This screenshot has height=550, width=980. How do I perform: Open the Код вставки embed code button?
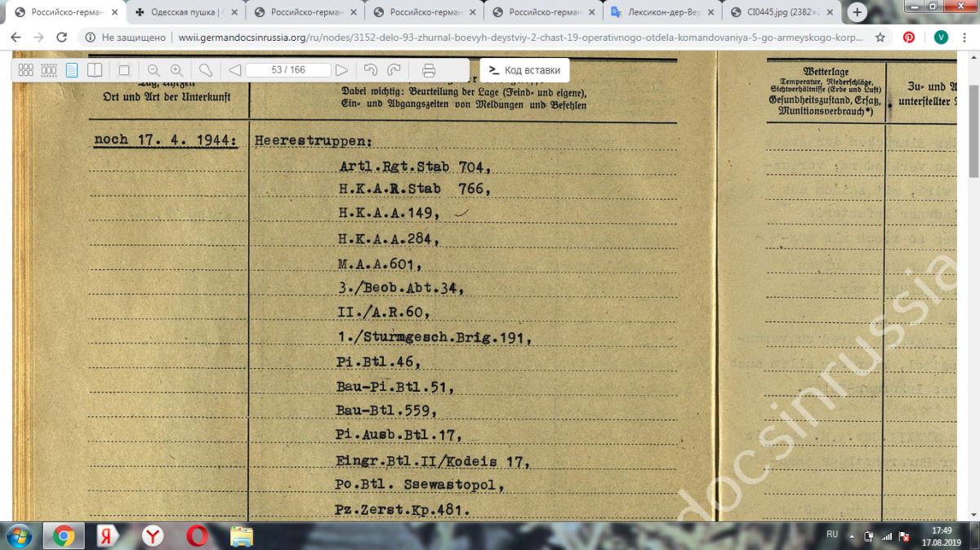[x=524, y=70]
